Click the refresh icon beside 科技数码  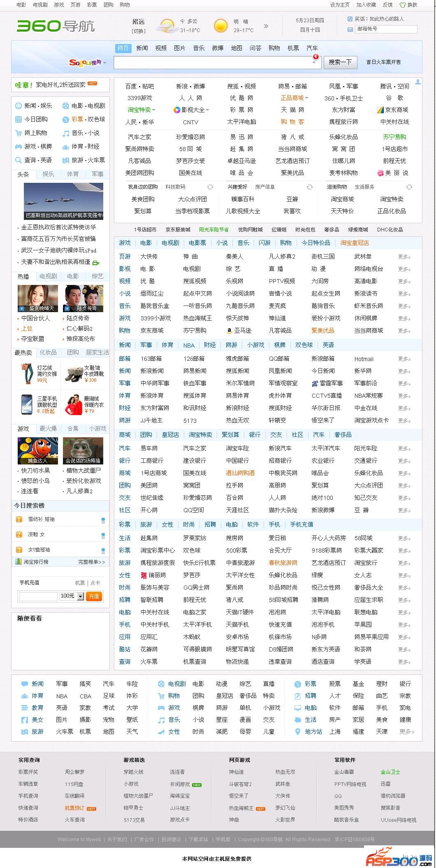pos(210,187)
